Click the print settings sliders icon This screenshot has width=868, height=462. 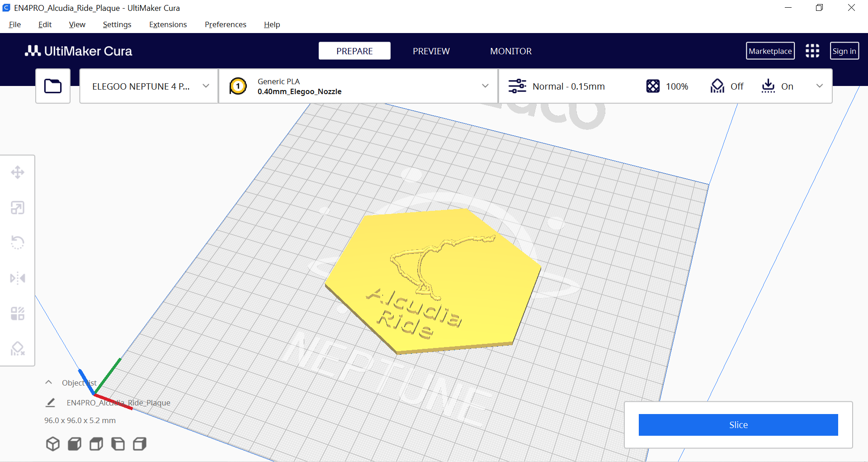517,86
